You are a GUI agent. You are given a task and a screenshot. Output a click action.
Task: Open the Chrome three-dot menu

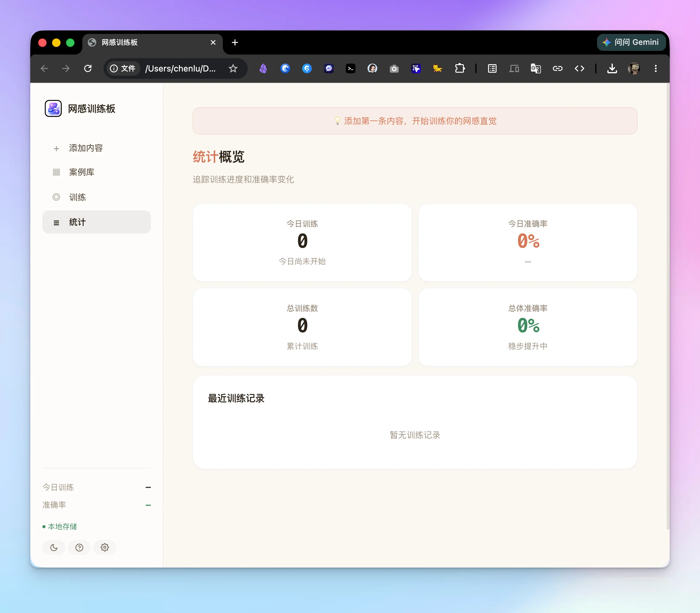tap(655, 68)
